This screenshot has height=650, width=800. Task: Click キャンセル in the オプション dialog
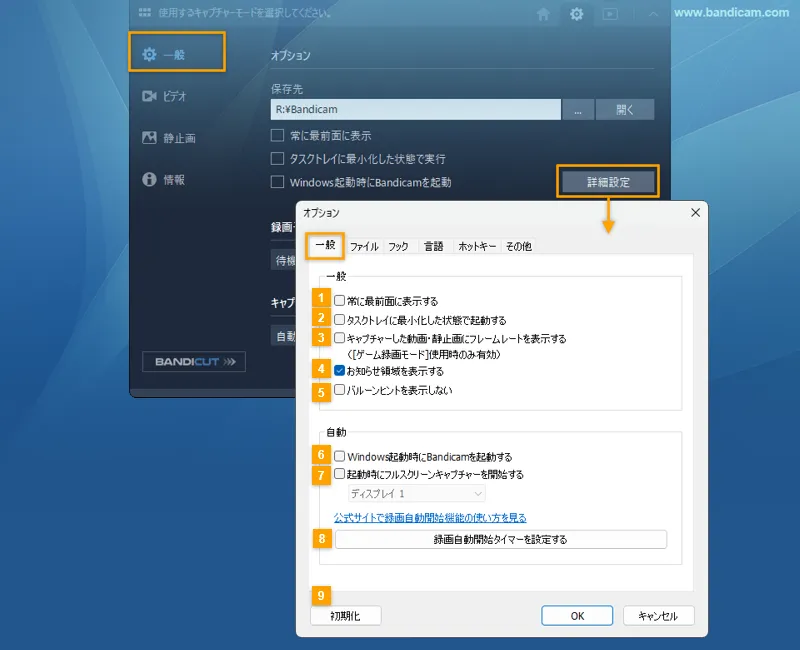tap(658, 616)
